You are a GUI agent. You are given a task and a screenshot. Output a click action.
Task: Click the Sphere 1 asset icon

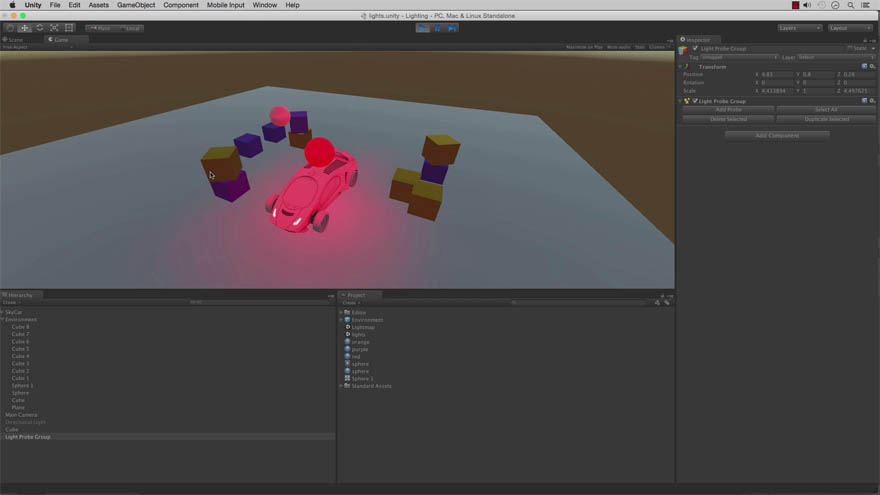pos(347,378)
